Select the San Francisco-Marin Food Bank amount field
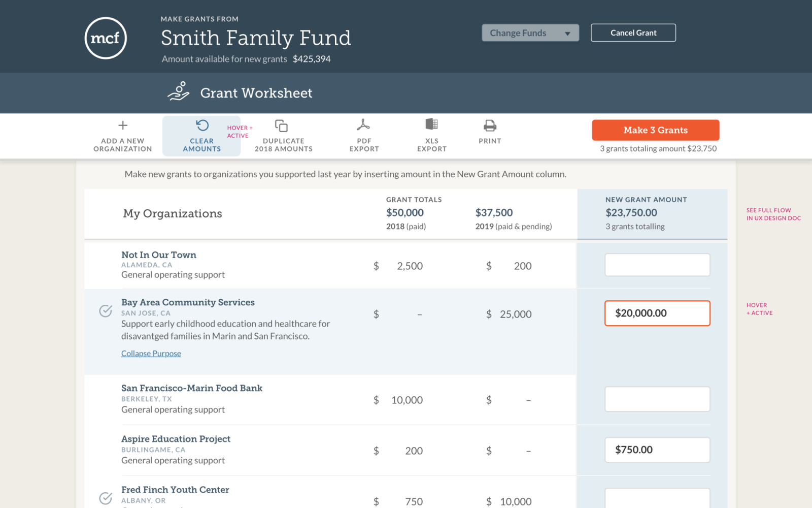 click(657, 399)
